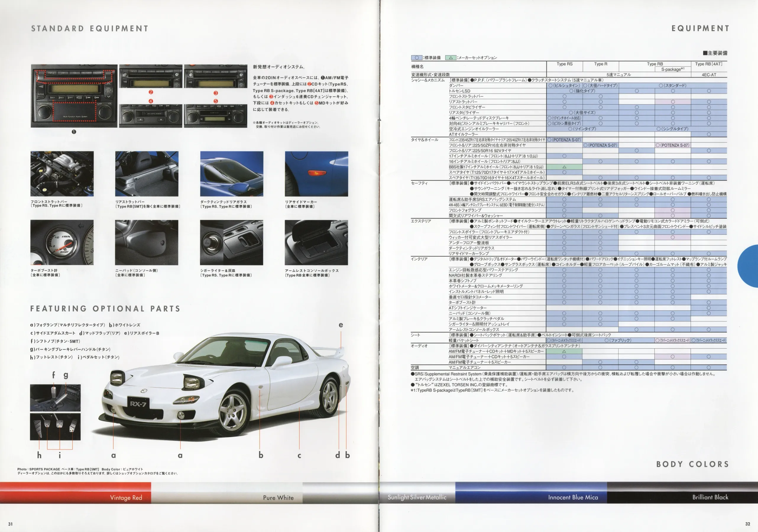Click the FEATURING OPTIONAL PARTS heading
758x532 pixels.
click(105, 309)
